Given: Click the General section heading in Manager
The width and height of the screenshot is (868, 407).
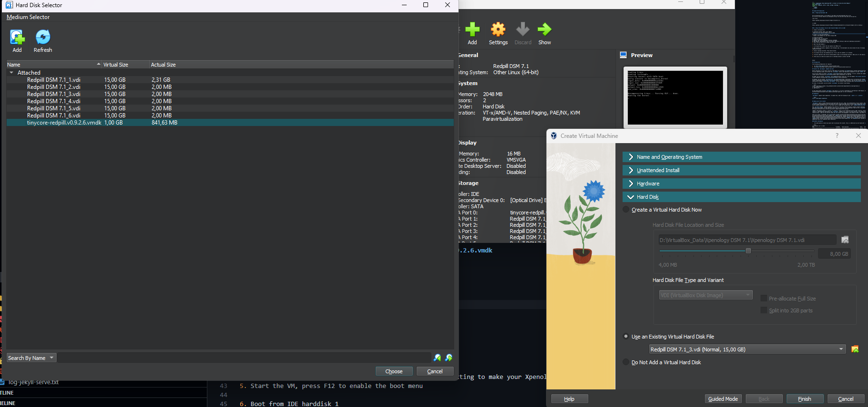Looking at the screenshot, I should pos(468,55).
